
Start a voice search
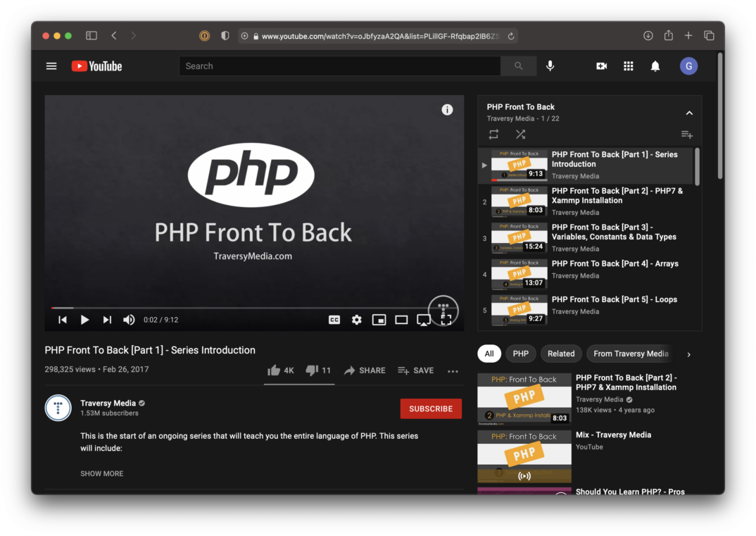pyautogui.click(x=550, y=66)
